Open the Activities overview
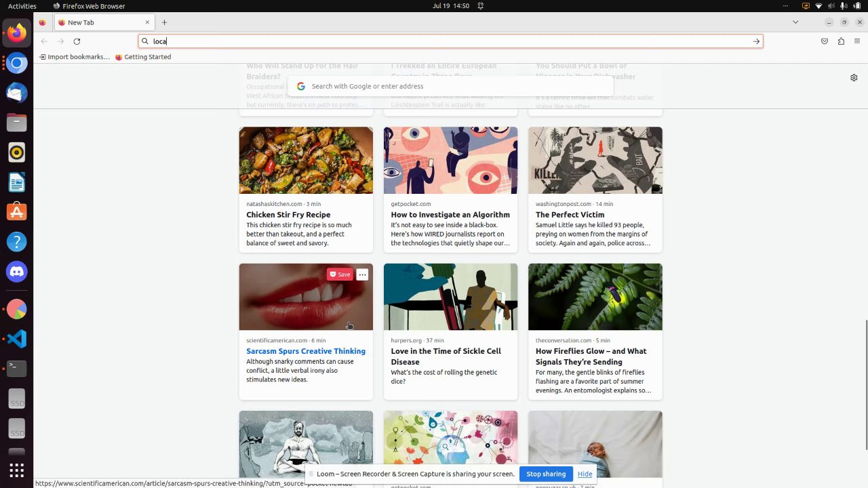Viewport: 868px width, 488px height. point(22,5)
